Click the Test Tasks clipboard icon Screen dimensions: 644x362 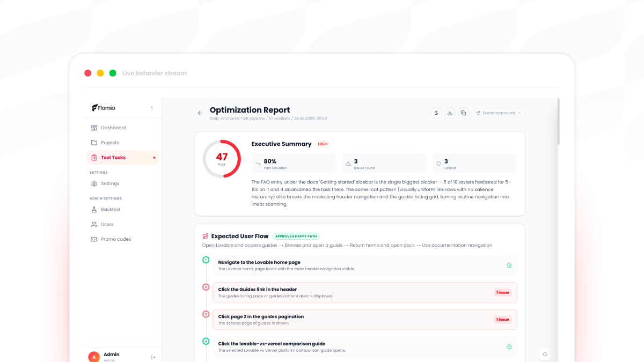[x=94, y=158]
